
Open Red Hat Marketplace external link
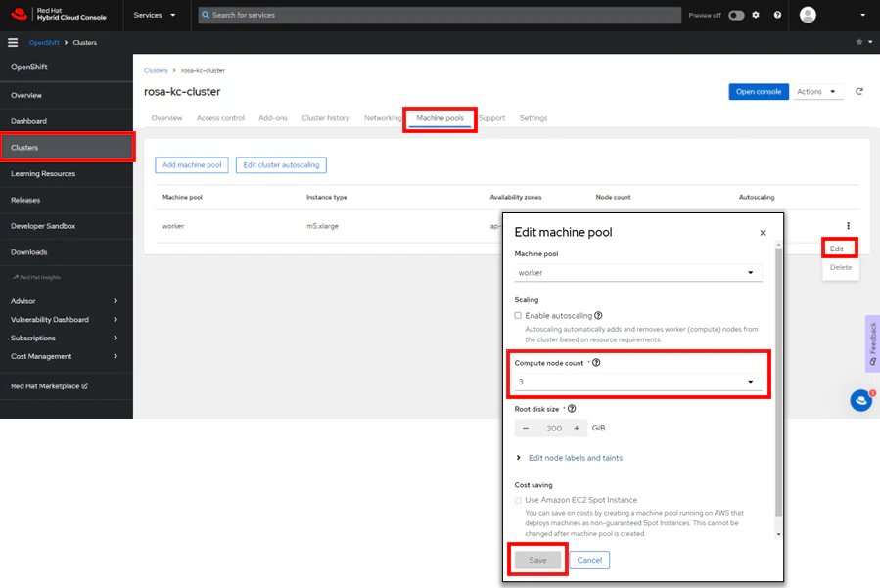(x=49, y=386)
